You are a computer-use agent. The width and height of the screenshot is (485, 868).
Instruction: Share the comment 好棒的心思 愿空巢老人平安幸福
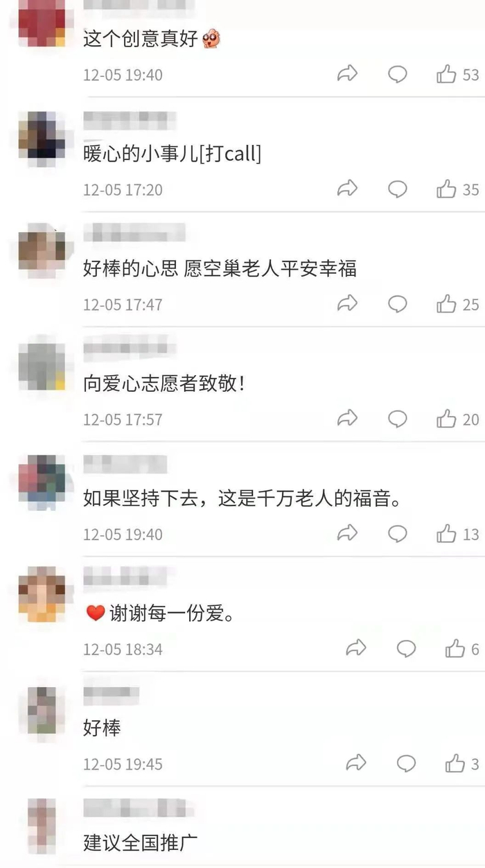(x=347, y=304)
